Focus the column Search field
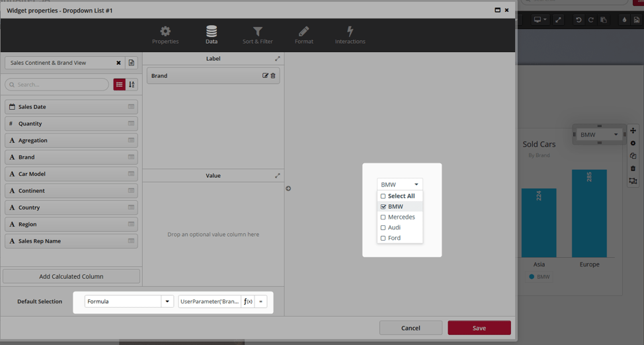This screenshot has height=345, width=644. [57, 85]
